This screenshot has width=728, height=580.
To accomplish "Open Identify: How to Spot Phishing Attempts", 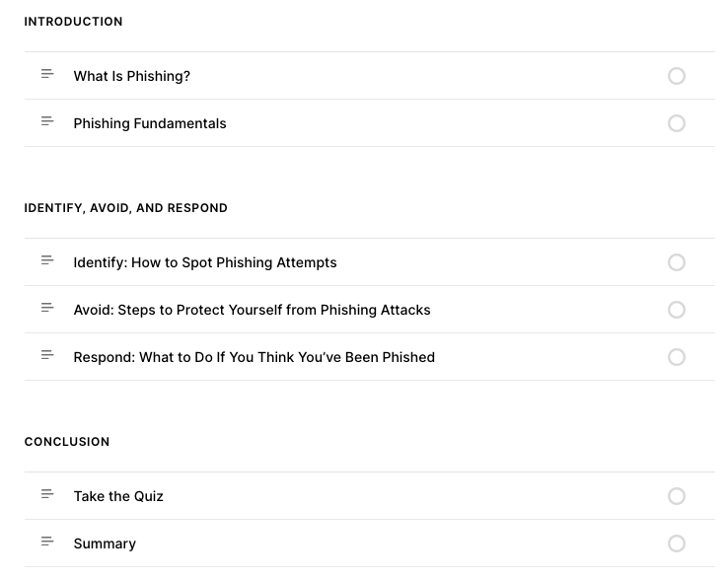I will [x=205, y=262].
